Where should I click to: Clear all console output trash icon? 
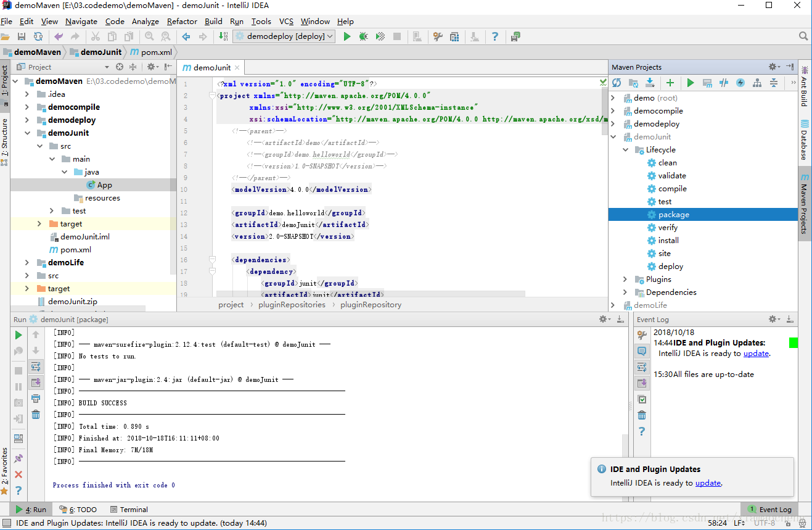[36, 415]
